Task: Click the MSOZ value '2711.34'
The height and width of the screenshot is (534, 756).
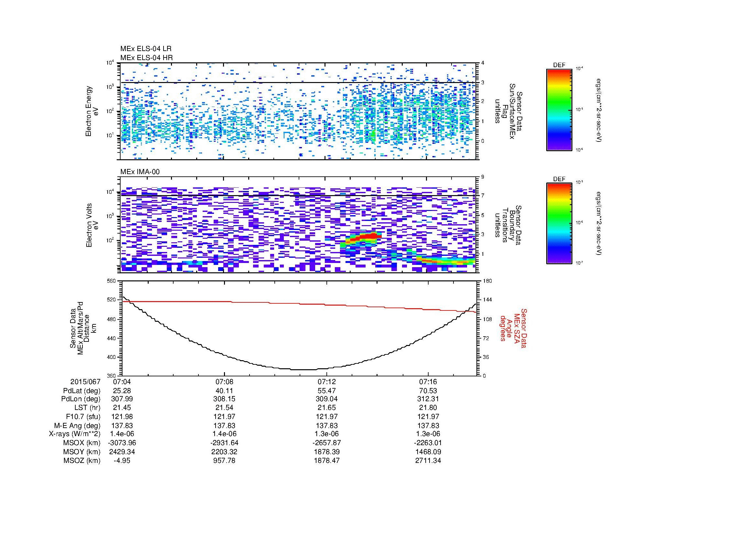Action: (x=428, y=461)
